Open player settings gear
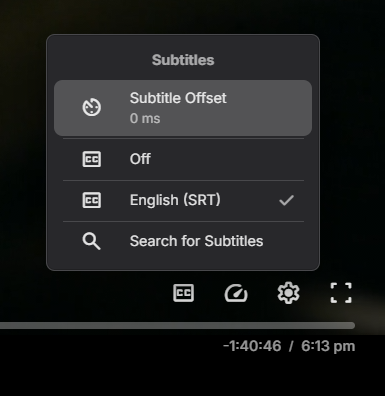Image resolution: width=385 pixels, height=396 pixels. point(288,293)
